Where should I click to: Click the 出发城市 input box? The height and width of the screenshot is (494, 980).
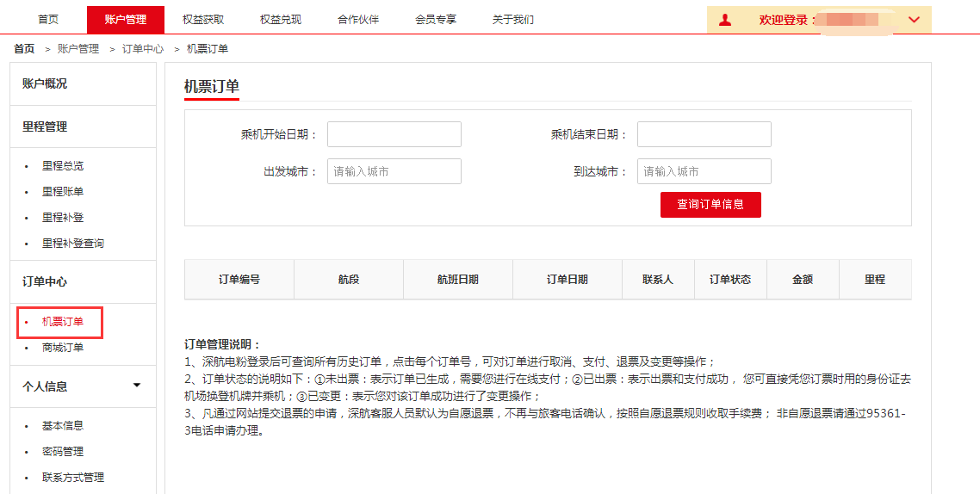tap(394, 171)
